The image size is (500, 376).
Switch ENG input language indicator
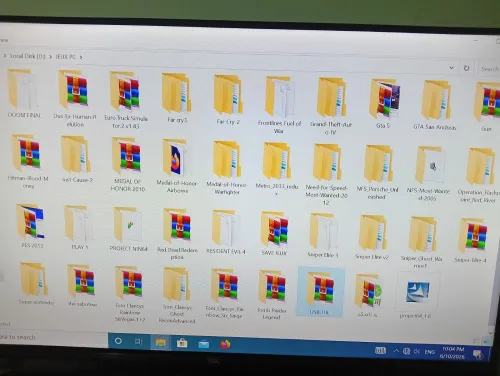pyautogui.click(x=430, y=352)
